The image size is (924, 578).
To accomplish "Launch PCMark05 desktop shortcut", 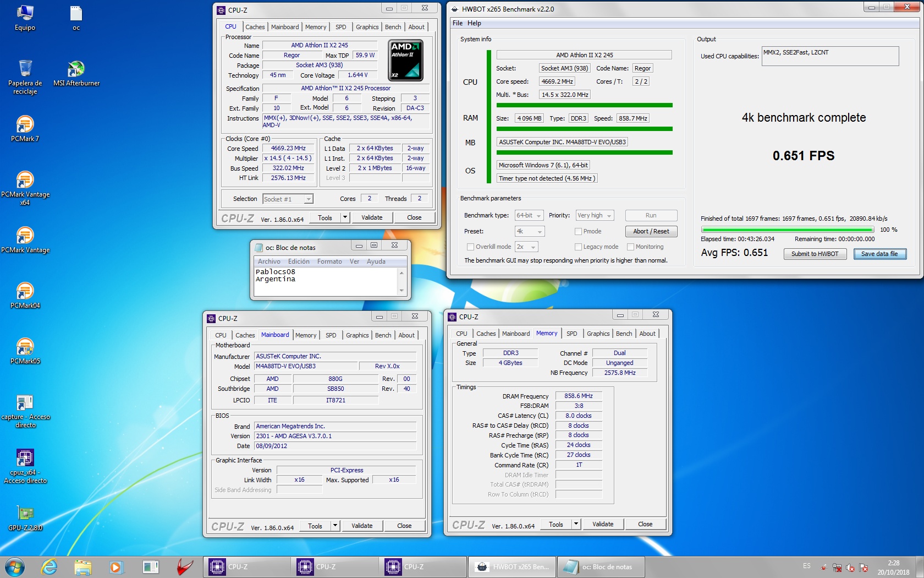I will 25,351.
